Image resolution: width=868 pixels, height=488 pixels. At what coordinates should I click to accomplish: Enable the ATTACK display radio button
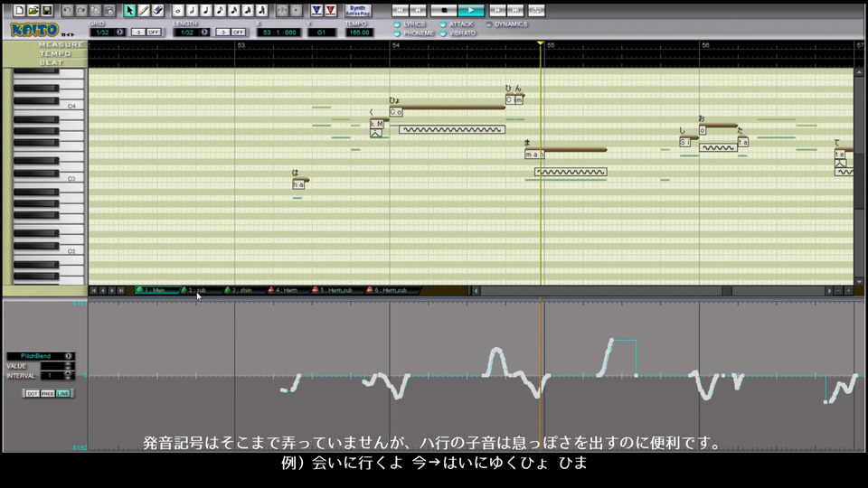pos(443,24)
